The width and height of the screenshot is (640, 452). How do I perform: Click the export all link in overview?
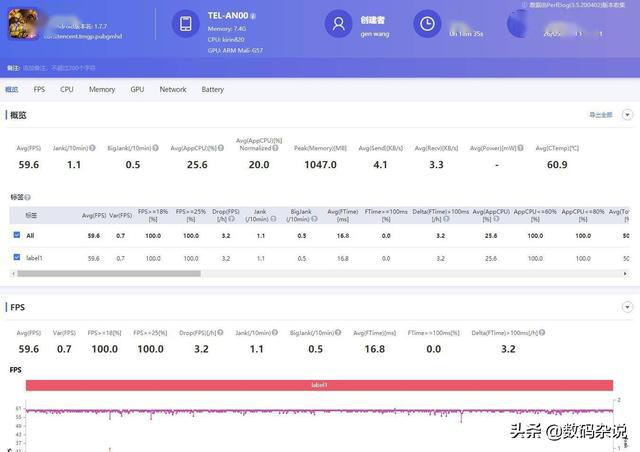(600, 115)
